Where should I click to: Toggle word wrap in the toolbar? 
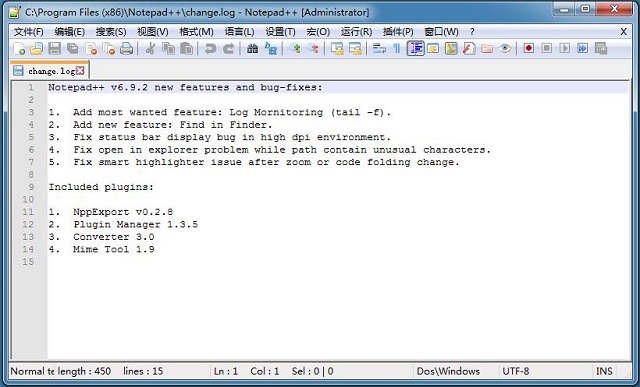(x=379, y=49)
